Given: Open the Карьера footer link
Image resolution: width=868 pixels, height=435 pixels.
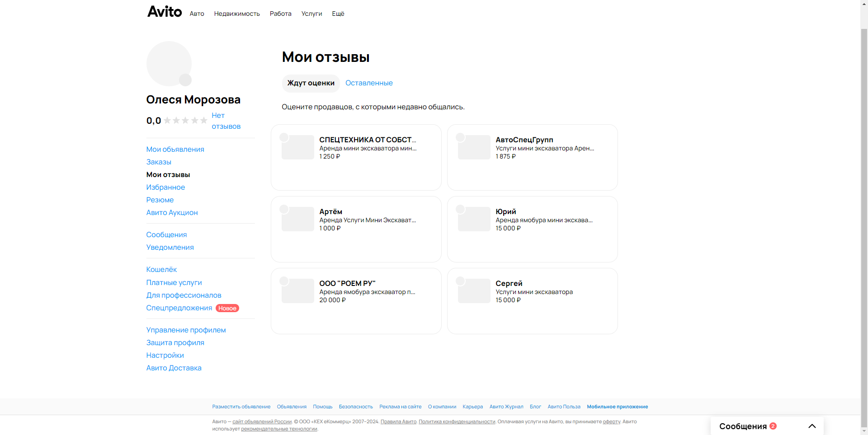Looking at the screenshot, I should [x=473, y=407].
